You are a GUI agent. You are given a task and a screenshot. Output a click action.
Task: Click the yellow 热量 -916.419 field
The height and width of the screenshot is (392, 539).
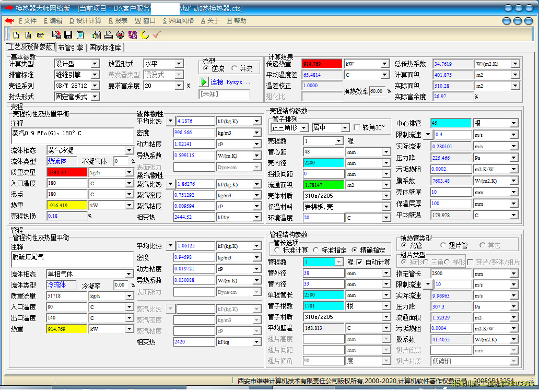tap(67, 205)
